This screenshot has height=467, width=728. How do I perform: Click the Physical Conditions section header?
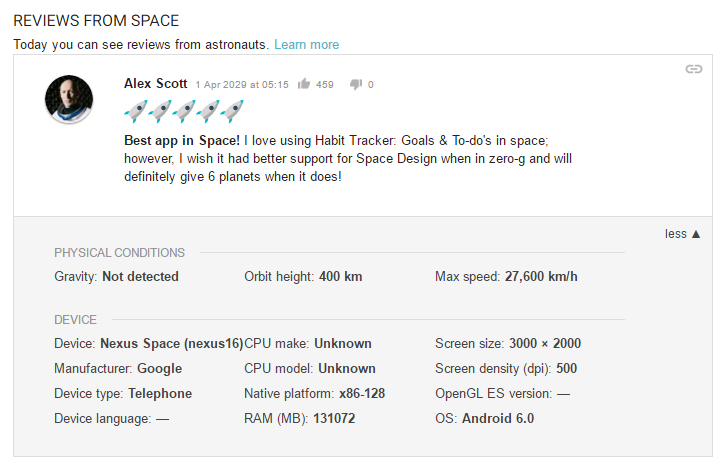pos(119,253)
